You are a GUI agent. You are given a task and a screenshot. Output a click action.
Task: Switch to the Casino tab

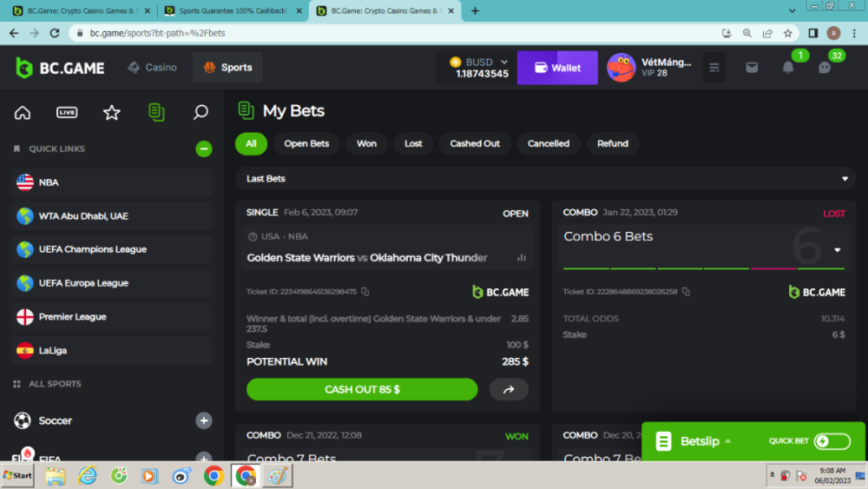click(x=152, y=68)
